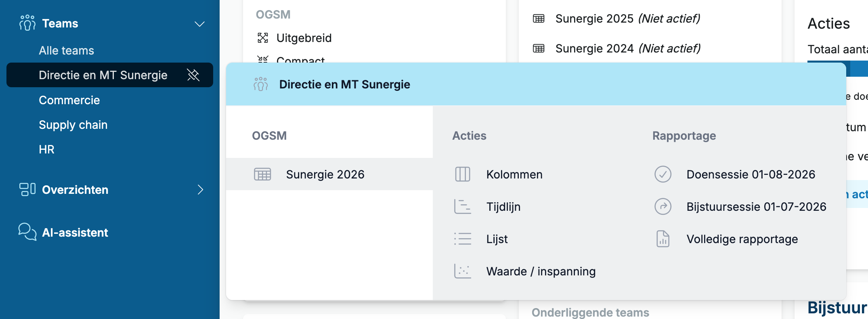This screenshot has width=868, height=319.
Task: Click the Doensessie checkmark circle icon
Action: point(663,174)
